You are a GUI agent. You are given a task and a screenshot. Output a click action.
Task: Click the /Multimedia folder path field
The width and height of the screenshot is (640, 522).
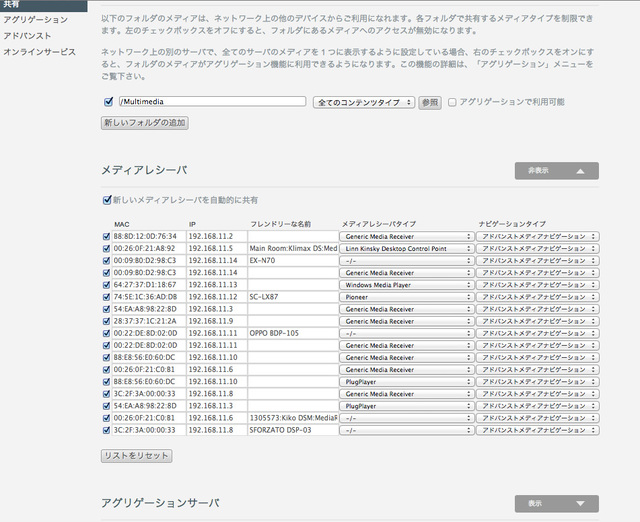(x=211, y=102)
